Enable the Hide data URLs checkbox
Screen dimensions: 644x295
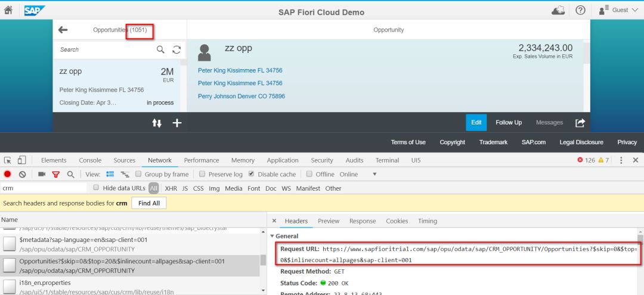point(96,188)
